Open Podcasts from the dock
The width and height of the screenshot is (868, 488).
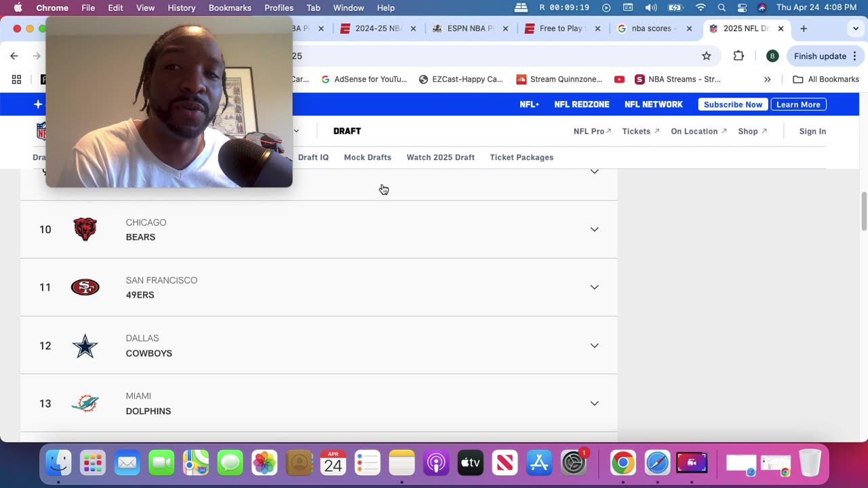coord(436,463)
